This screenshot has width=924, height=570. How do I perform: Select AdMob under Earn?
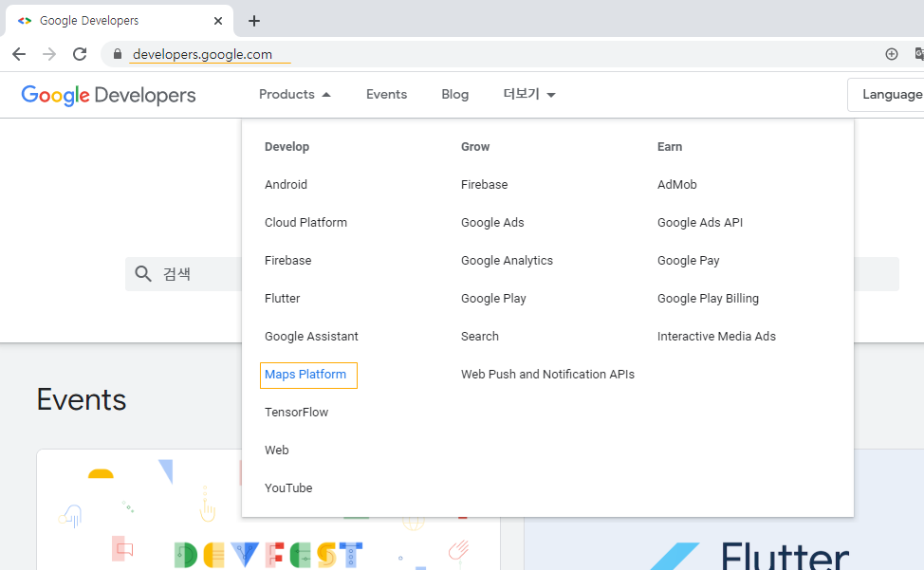[677, 184]
